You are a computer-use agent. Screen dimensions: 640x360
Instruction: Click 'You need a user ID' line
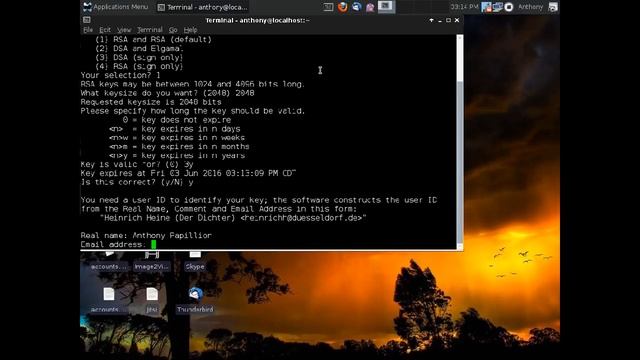coord(259,200)
